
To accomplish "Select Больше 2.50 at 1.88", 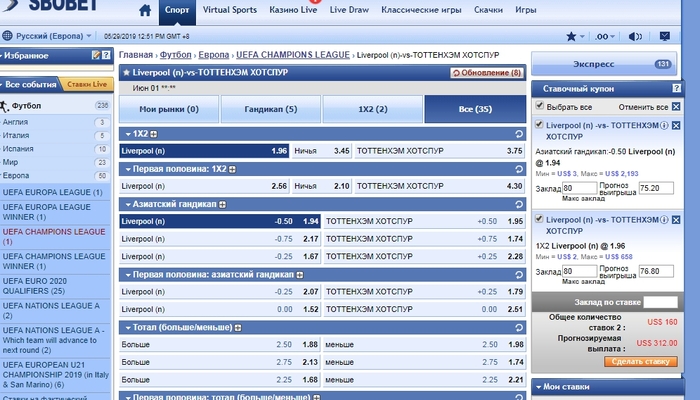I will 220,345.
